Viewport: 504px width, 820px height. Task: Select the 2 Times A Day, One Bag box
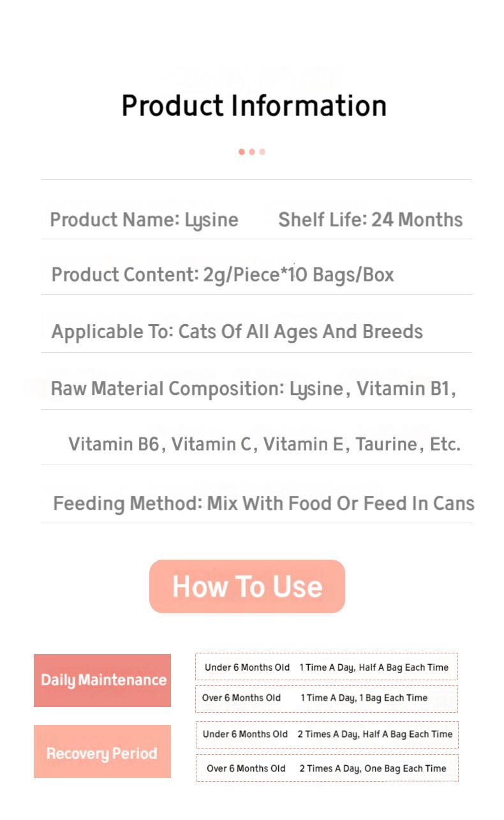click(x=327, y=768)
